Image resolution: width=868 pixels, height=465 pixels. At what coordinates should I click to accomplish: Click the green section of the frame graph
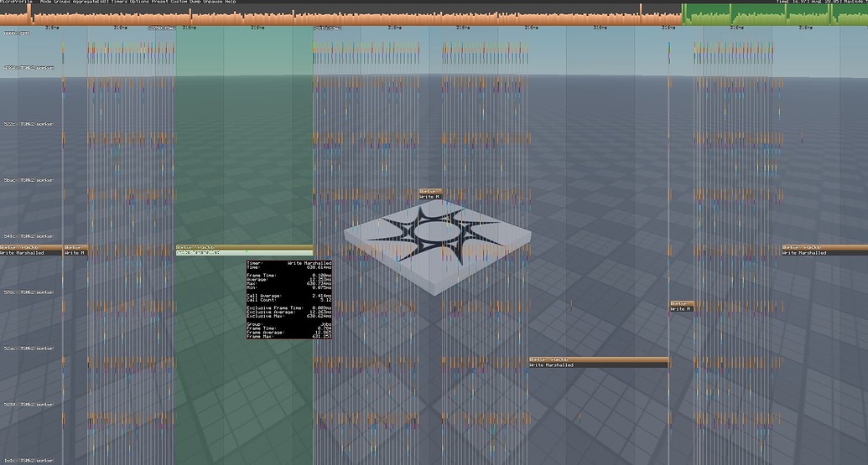[x=774, y=14]
